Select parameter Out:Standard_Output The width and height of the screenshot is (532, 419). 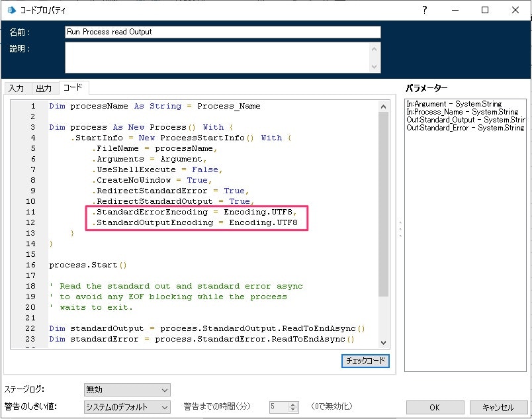coord(466,120)
